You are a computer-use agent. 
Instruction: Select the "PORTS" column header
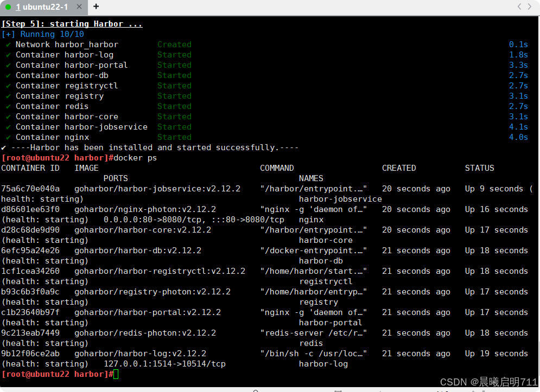tap(116, 178)
